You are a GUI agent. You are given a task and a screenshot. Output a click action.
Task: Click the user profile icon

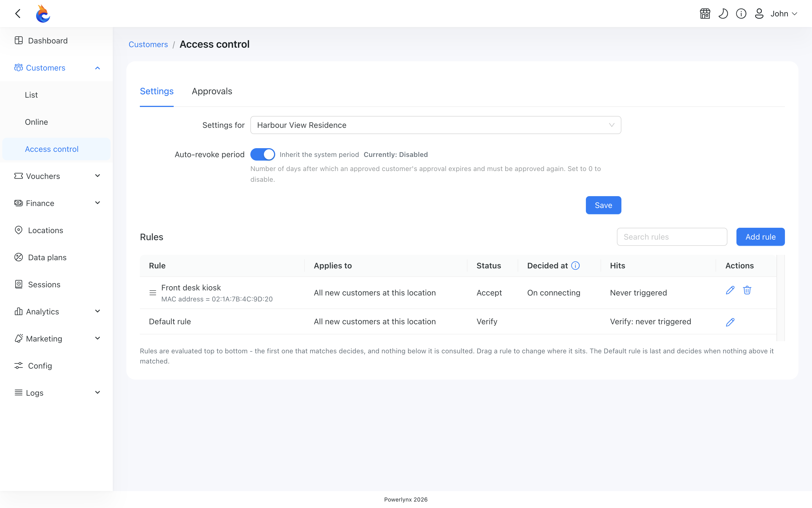(x=759, y=14)
